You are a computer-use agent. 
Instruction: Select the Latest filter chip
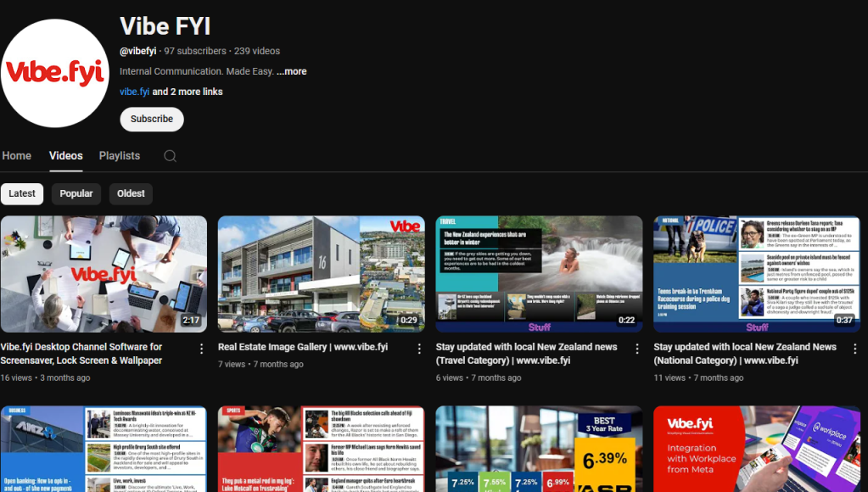click(x=22, y=193)
